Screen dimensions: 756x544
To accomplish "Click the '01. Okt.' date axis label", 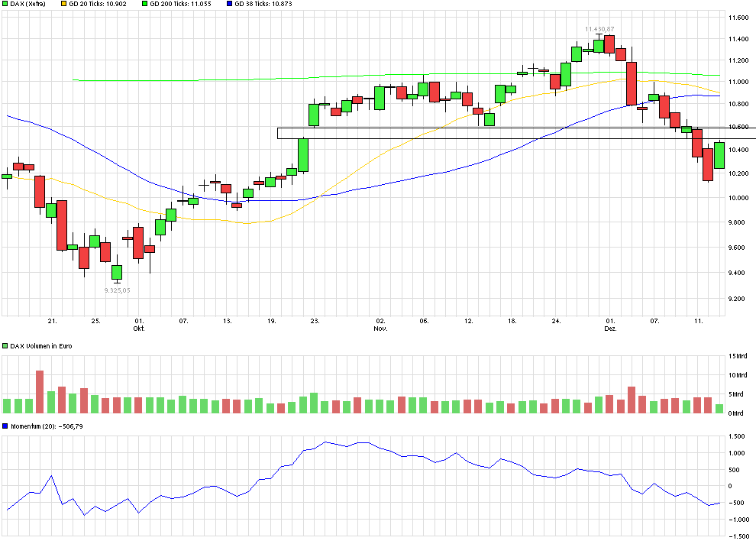I will pos(139,325).
